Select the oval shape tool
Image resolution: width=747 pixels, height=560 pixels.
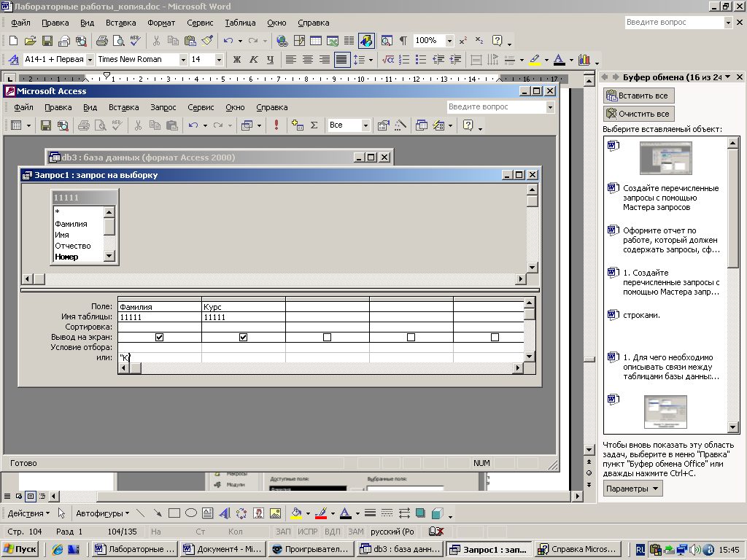point(191,513)
